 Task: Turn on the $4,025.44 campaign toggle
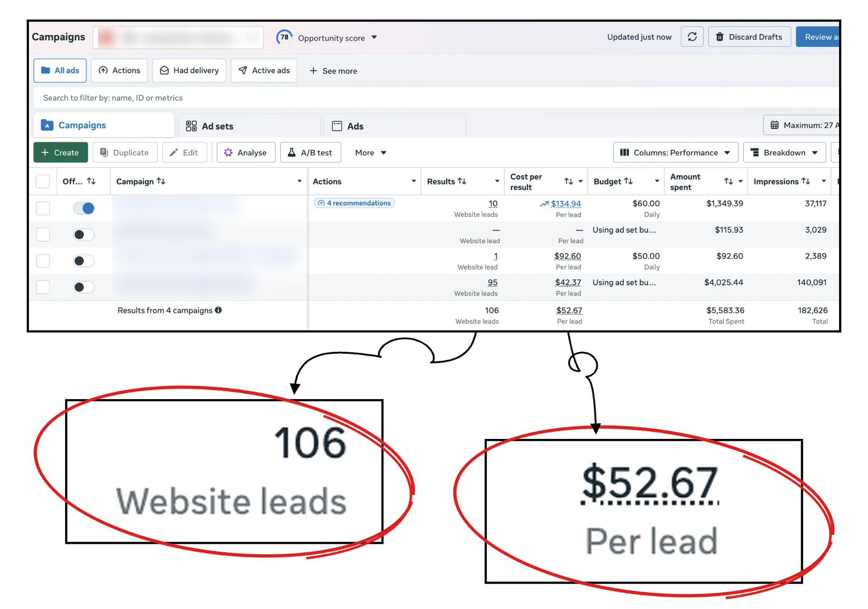tap(84, 287)
